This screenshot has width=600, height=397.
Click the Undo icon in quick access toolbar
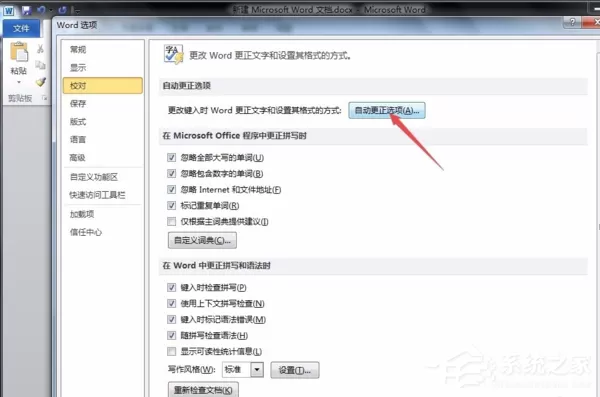point(41,10)
